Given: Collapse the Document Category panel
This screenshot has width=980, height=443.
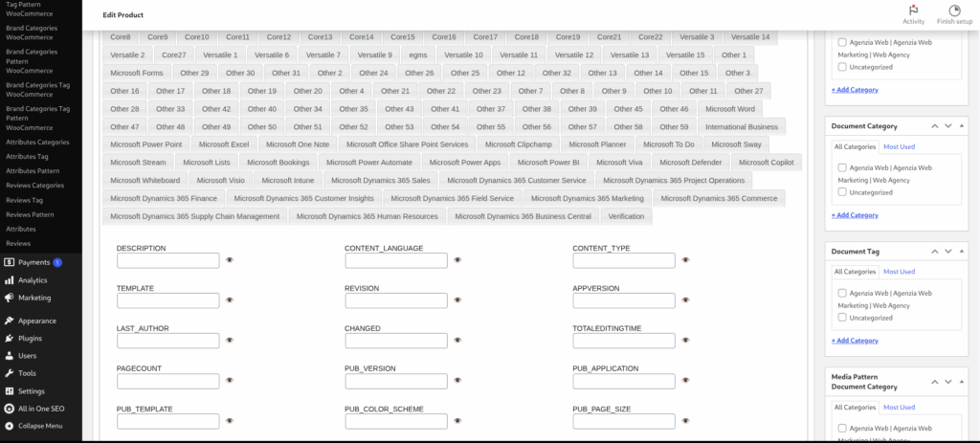Looking at the screenshot, I should point(961,126).
